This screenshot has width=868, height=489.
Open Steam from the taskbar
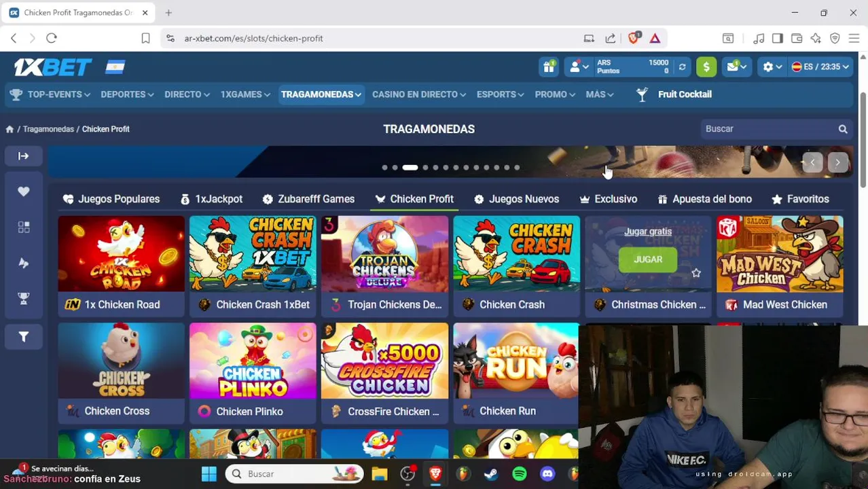pyautogui.click(x=491, y=474)
